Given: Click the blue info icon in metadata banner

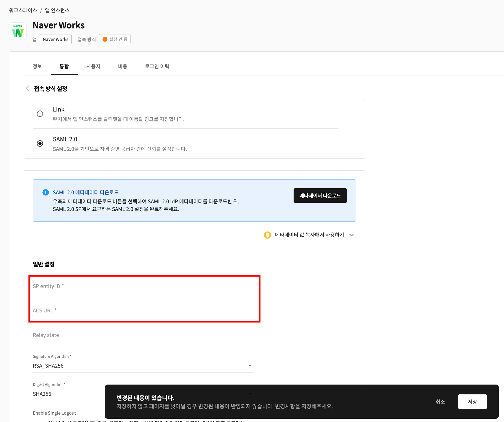Looking at the screenshot, I should tap(46, 192).
